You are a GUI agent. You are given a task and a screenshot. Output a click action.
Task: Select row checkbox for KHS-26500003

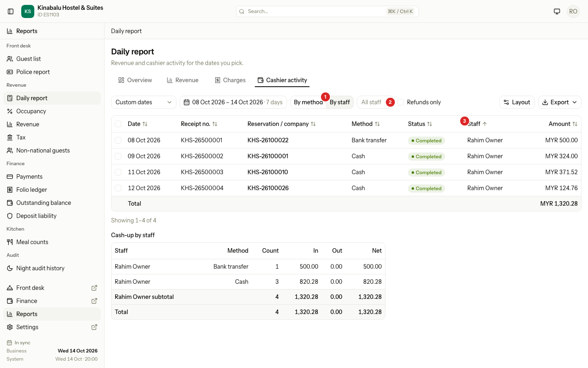118,172
